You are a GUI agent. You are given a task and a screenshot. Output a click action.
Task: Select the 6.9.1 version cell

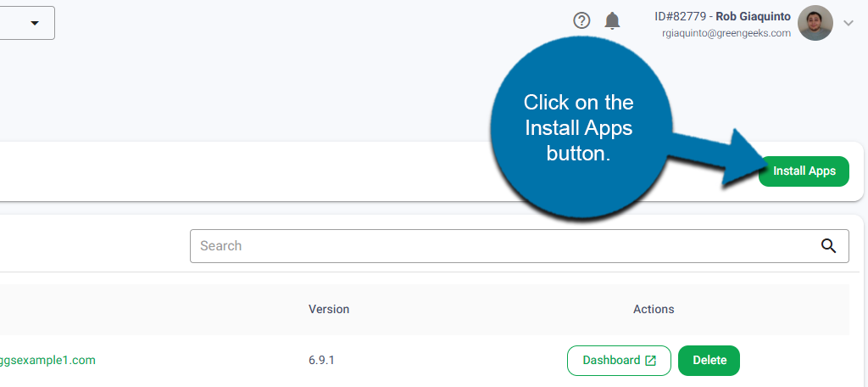point(321,360)
